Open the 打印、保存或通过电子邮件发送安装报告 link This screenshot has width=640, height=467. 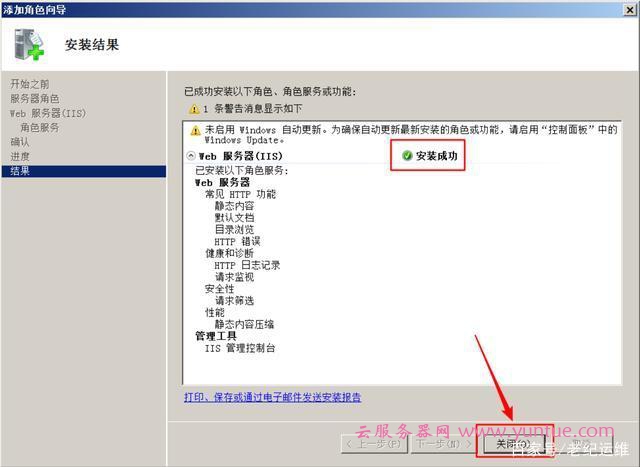(x=272, y=397)
